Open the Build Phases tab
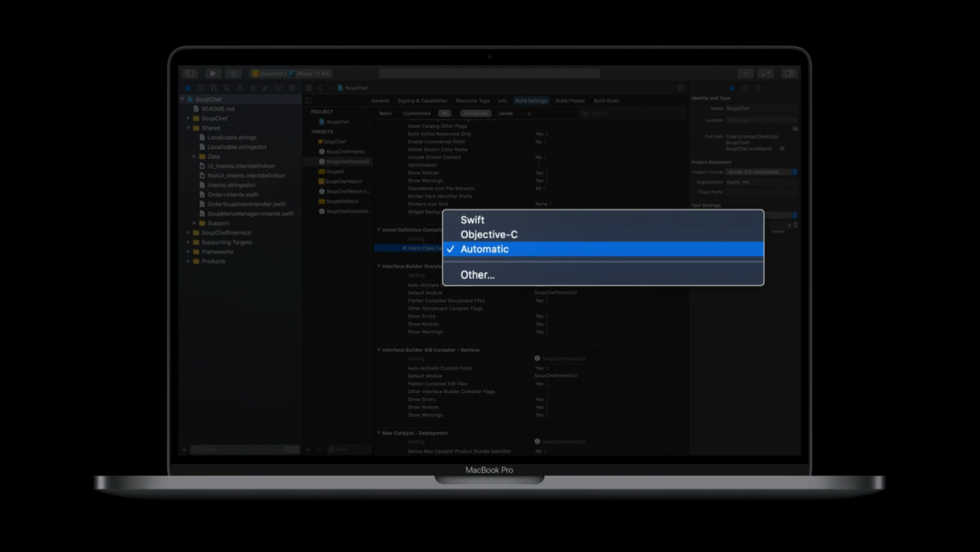 [570, 101]
